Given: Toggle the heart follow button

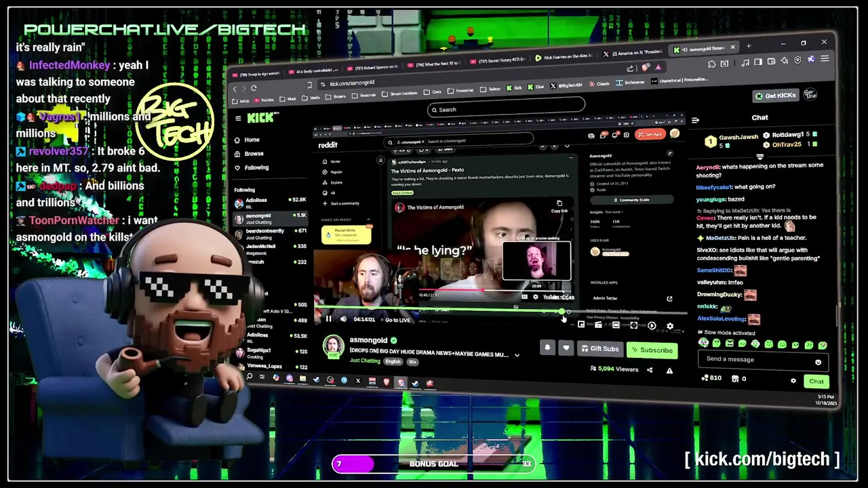Looking at the screenshot, I should pyautogui.click(x=566, y=348).
